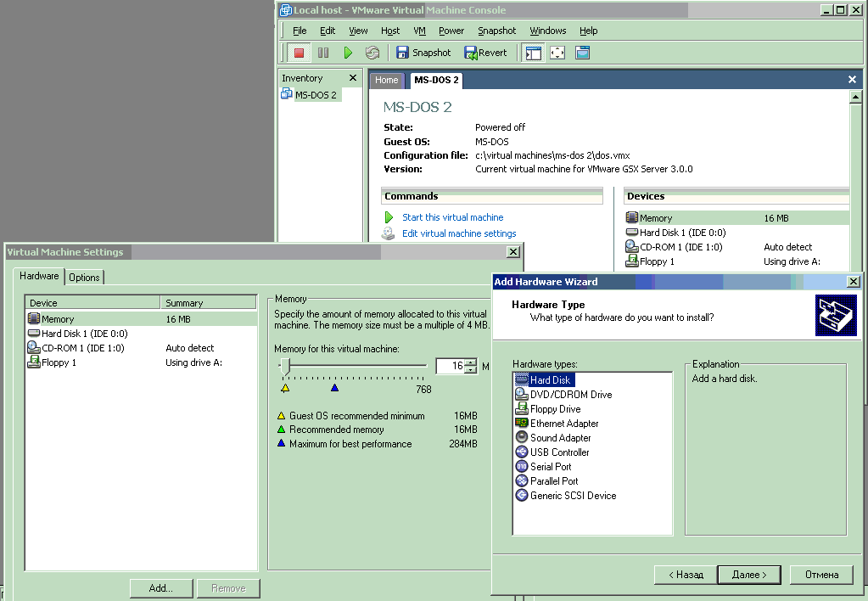The image size is (868, 601).
Task: Toggle the inventory sidebar view icon
Action: point(533,53)
